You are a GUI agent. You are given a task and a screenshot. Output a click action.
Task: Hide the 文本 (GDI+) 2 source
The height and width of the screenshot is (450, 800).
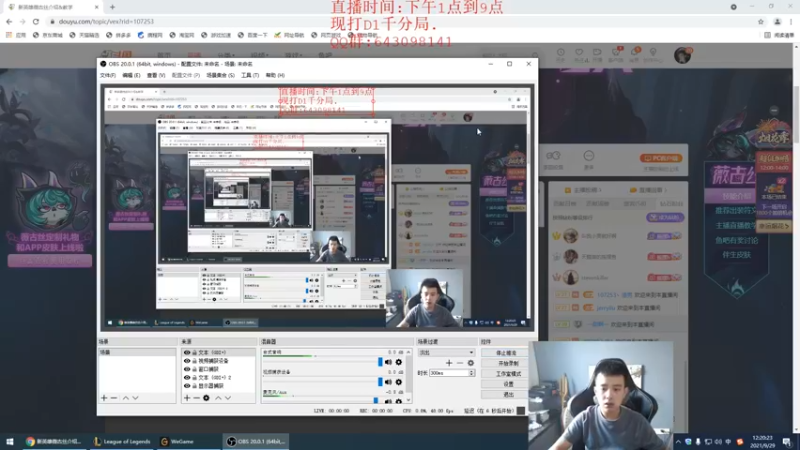pos(187,378)
